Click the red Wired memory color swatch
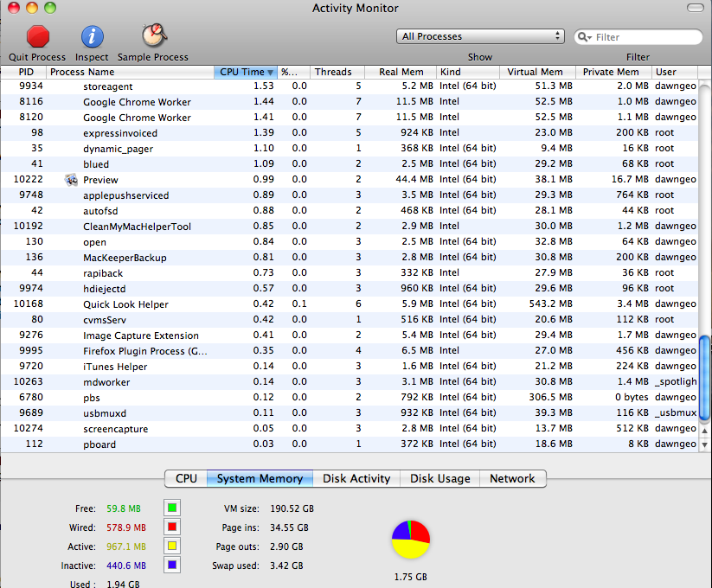712x588 pixels. pos(172,527)
